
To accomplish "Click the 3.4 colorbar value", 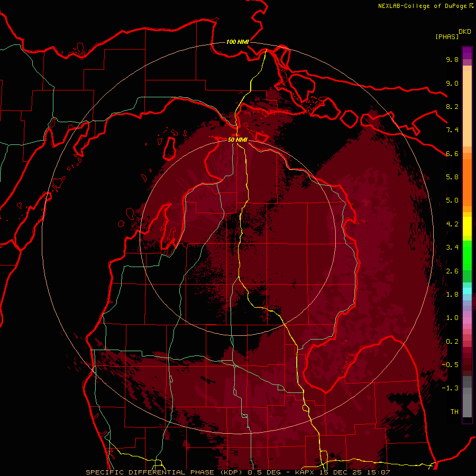I will click(x=452, y=248).
